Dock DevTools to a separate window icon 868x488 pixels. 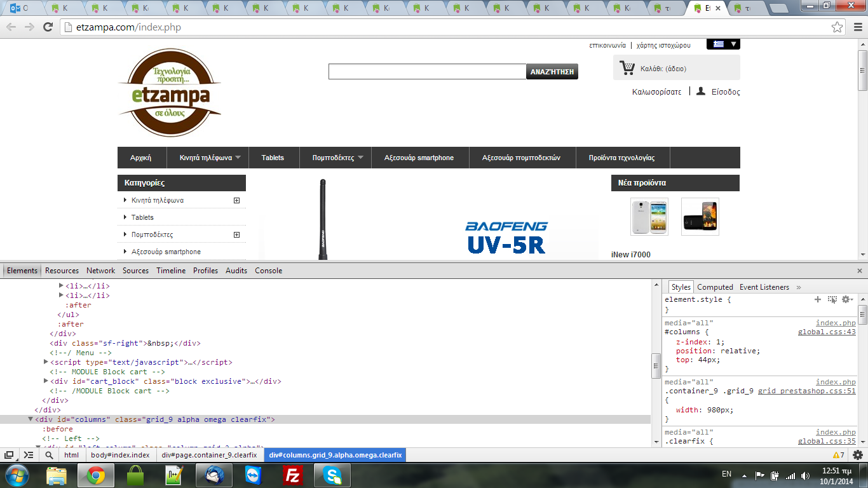coord(10,455)
